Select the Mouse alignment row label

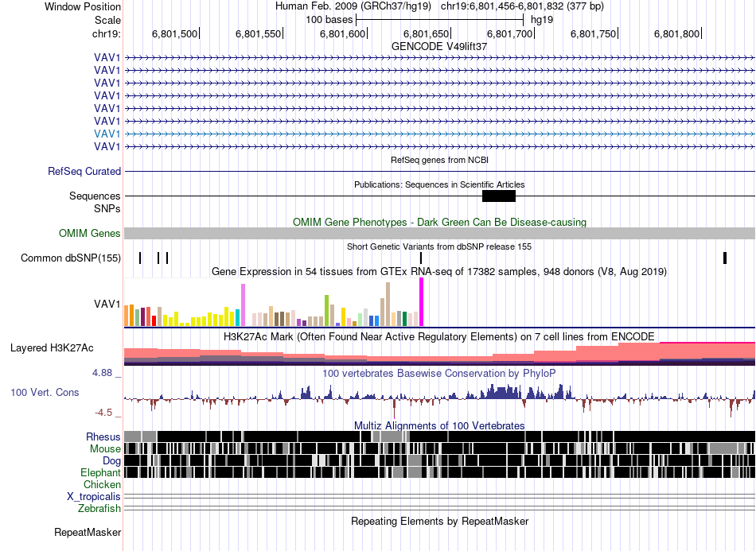[105, 449]
